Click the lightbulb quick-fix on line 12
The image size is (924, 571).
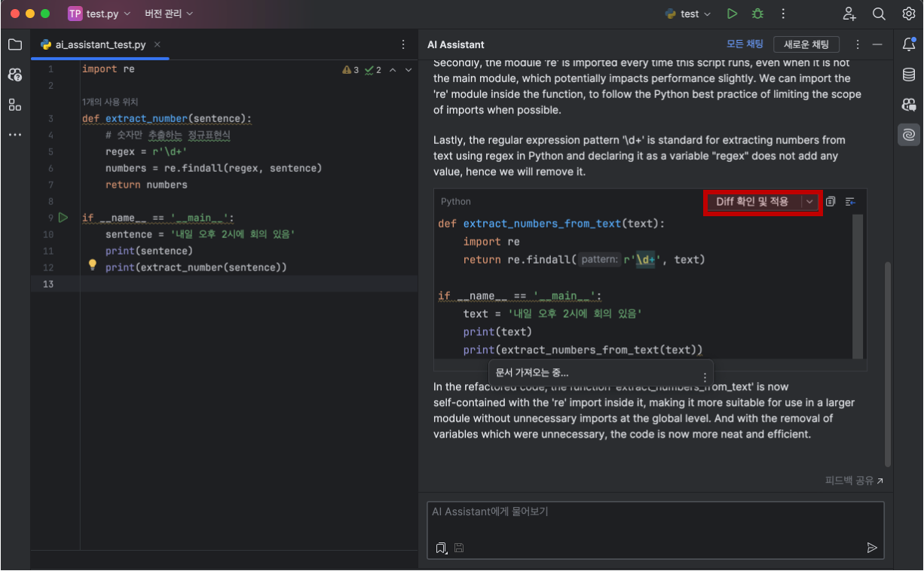(x=93, y=265)
